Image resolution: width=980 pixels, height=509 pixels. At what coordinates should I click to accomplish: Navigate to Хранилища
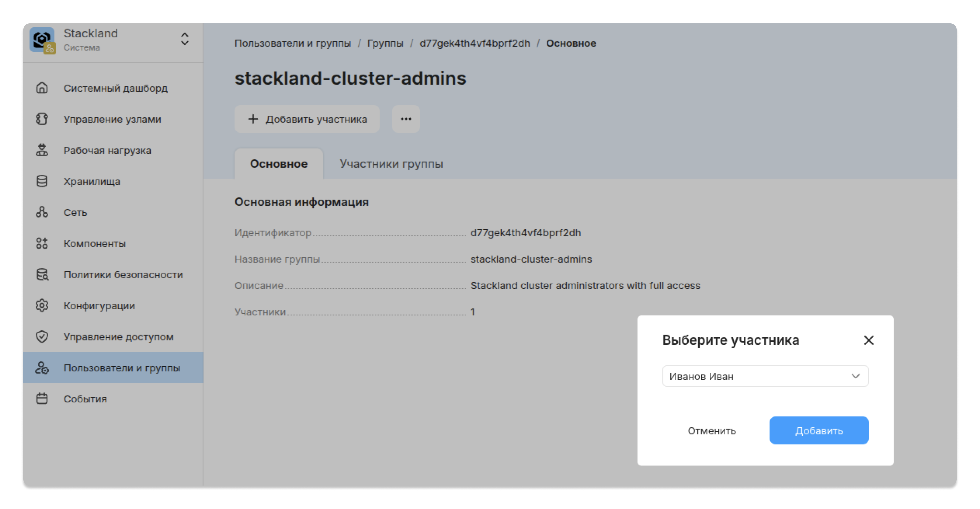[x=113, y=181]
